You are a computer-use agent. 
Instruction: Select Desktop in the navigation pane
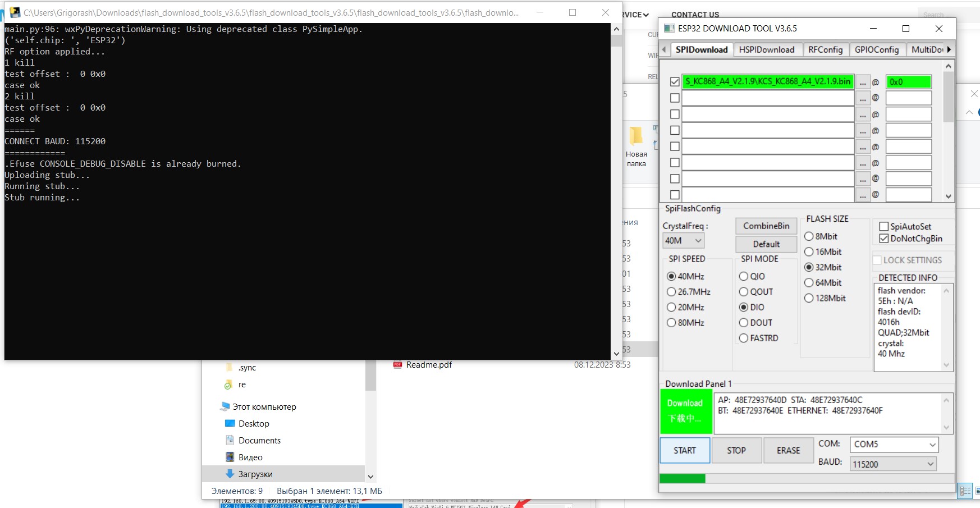253,424
